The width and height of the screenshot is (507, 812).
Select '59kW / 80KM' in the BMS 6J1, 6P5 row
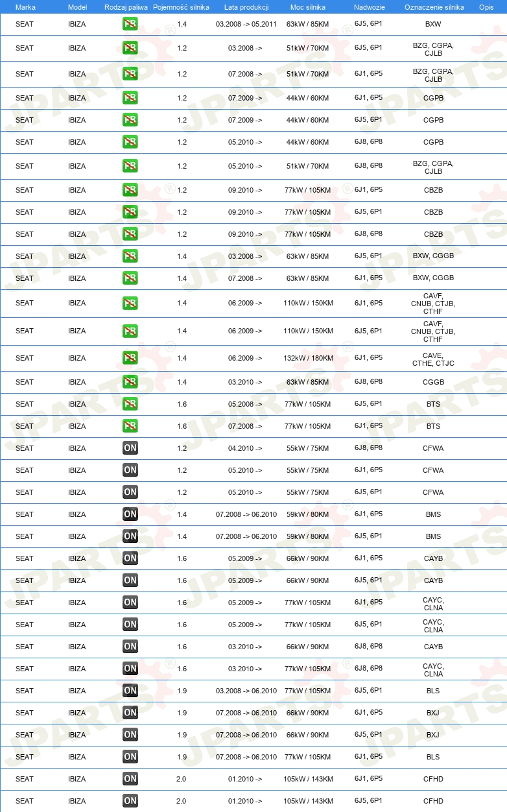[x=308, y=514]
